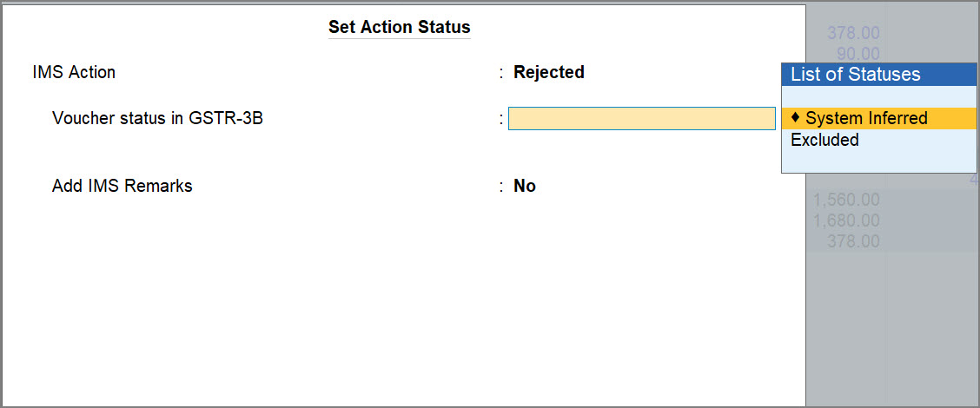This screenshot has width=980, height=408.
Task: Focus the Voucher status in GSTR-3B field
Action: (x=641, y=118)
